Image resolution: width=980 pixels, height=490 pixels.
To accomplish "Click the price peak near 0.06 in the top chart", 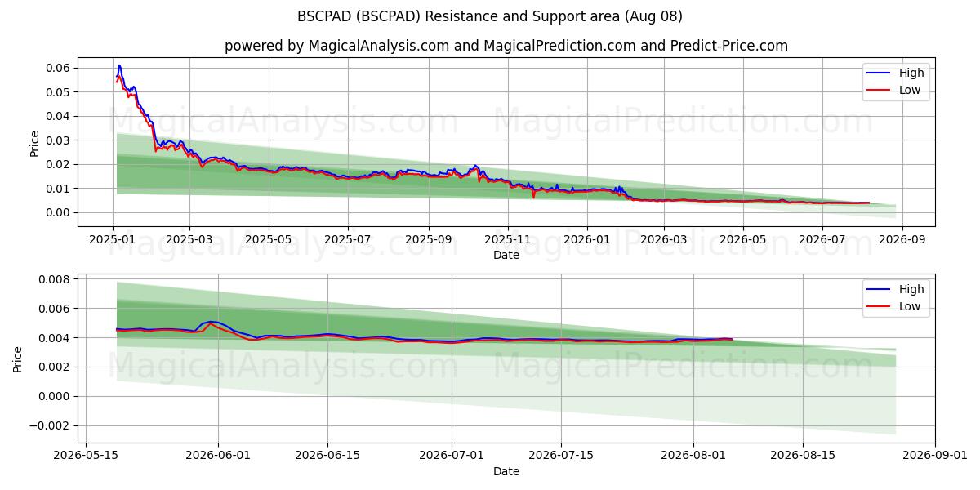I will tap(119, 66).
